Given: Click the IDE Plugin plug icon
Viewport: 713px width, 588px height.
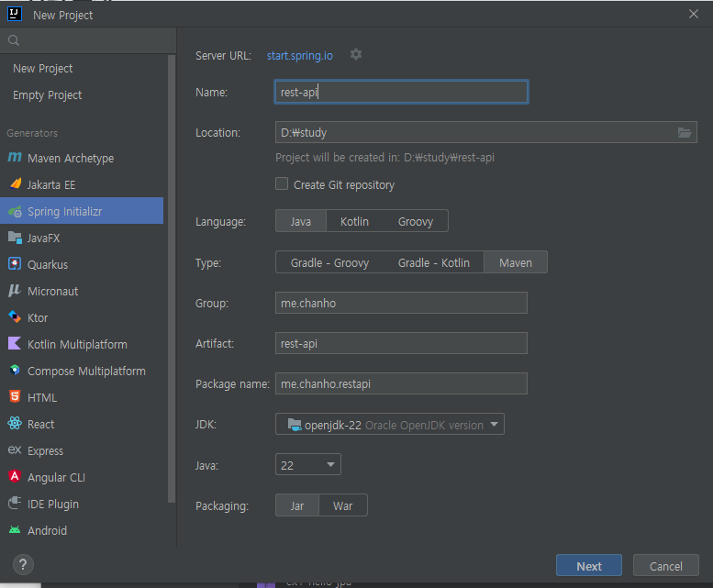Looking at the screenshot, I should pos(15,503).
